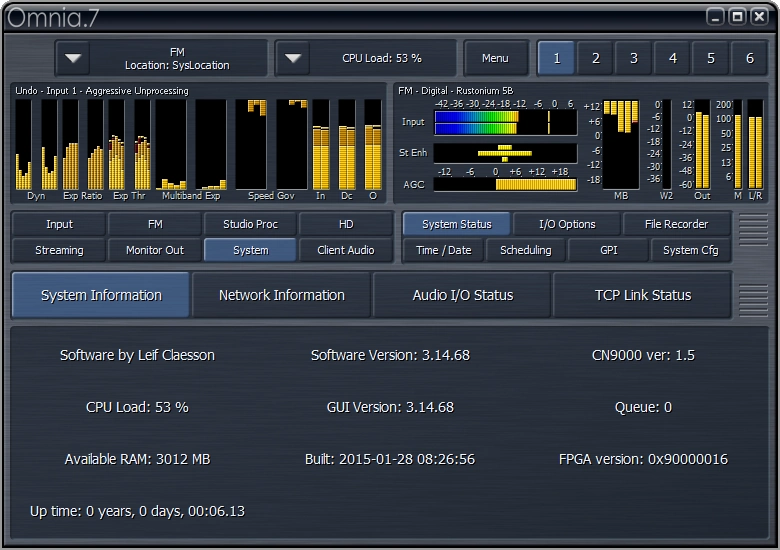The height and width of the screenshot is (550, 780).
Task: Click the CN9000 ver: 1.5 text
Action: tap(643, 355)
